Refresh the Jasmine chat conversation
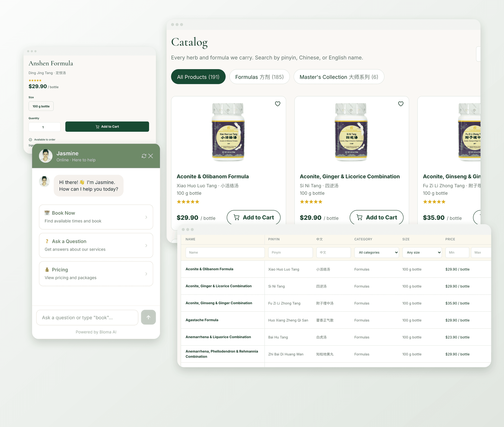This screenshot has height=427, width=504. (144, 156)
